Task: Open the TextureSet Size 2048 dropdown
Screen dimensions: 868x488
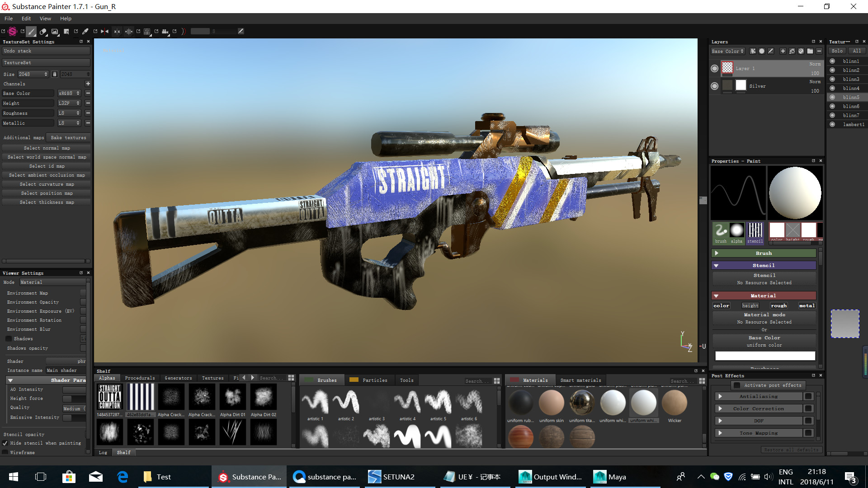Action: point(33,74)
